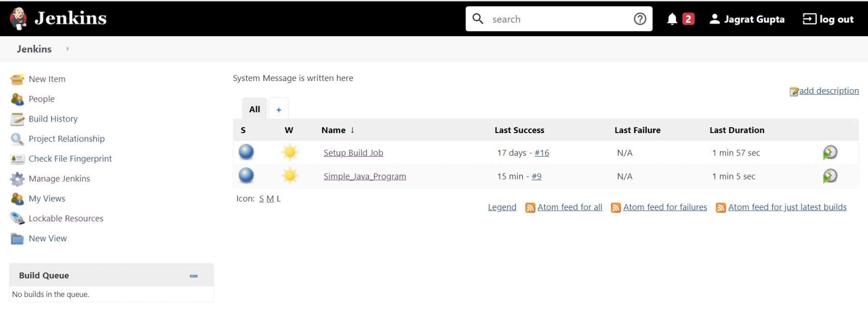This screenshot has height=311, width=868.
Task: Sort by Last Duration column header
Action: [x=737, y=130]
